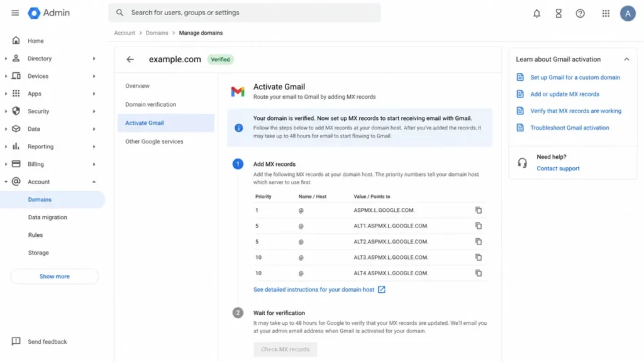Expand the Billing submenu arrow

pyautogui.click(x=94, y=164)
